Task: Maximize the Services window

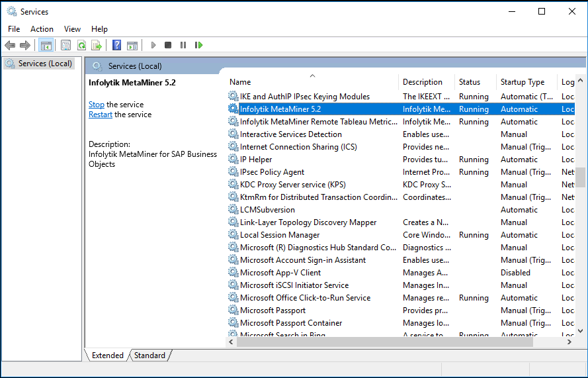Action: (x=542, y=12)
